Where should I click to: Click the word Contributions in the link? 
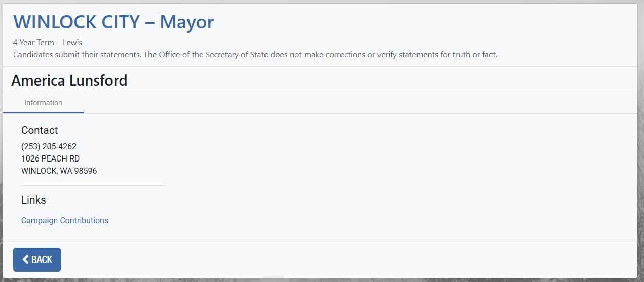pos(84,221)
